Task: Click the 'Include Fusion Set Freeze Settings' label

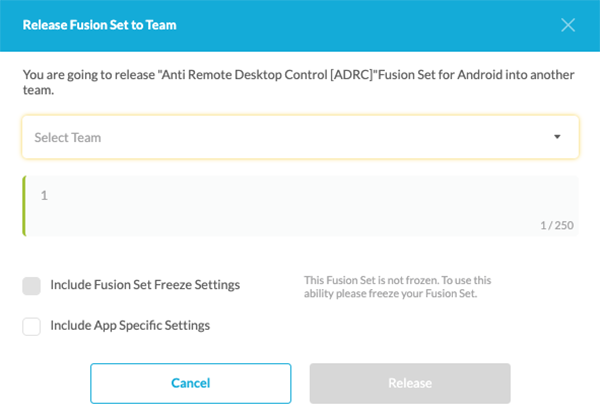Action: pyautogui.click(x=145, y=285)
